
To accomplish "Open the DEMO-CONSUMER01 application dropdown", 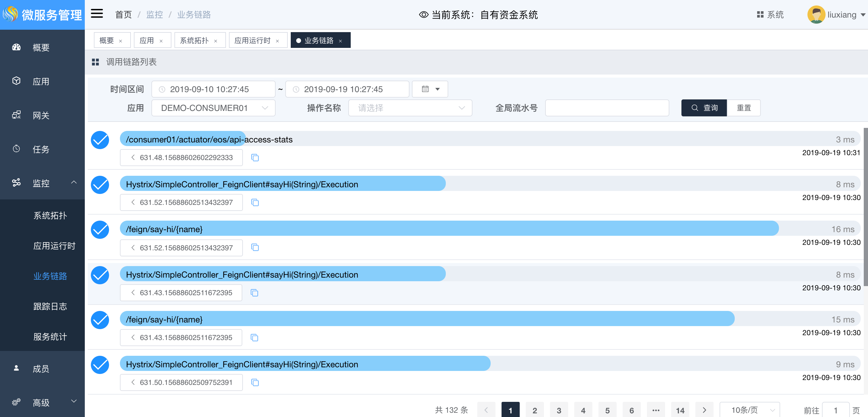I will click(213, 108).
